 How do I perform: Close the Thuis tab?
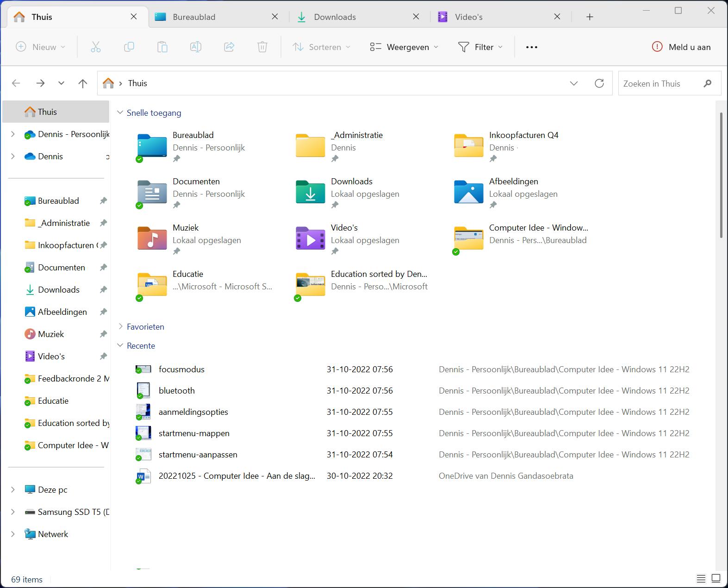pyautogui.click(x=134, y=17)
